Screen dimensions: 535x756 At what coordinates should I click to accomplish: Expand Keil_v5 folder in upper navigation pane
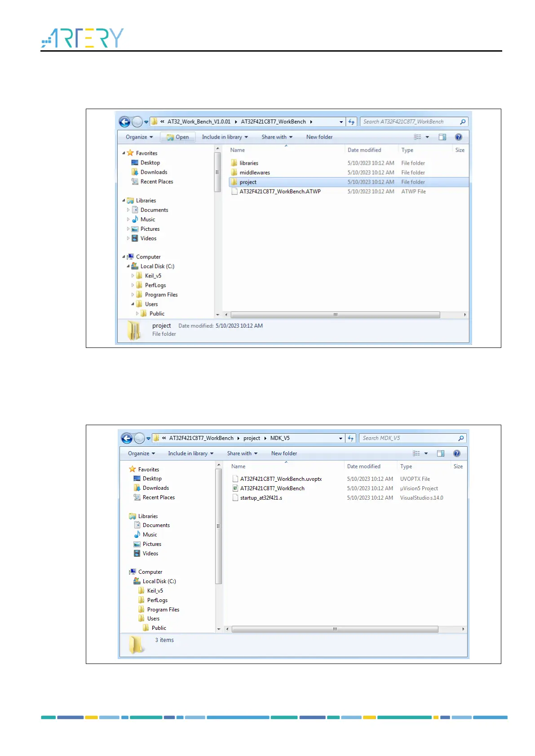[x=133, y=276]
